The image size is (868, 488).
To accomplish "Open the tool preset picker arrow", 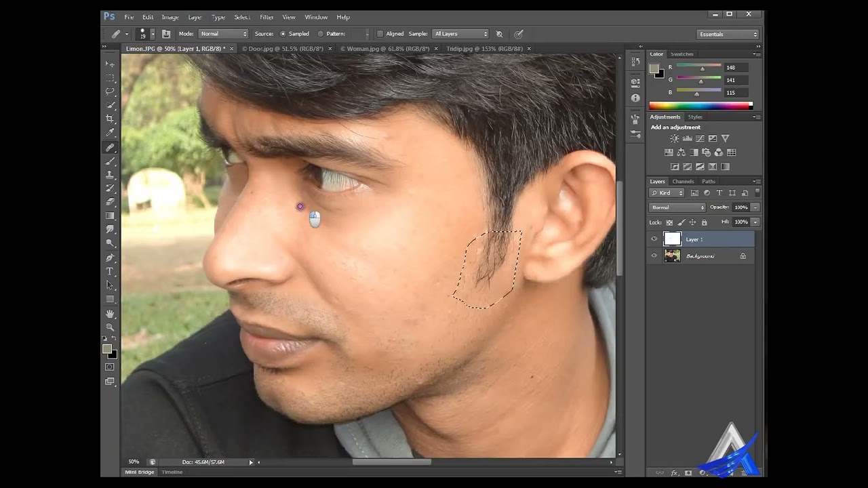I will [x=126, y=34].
